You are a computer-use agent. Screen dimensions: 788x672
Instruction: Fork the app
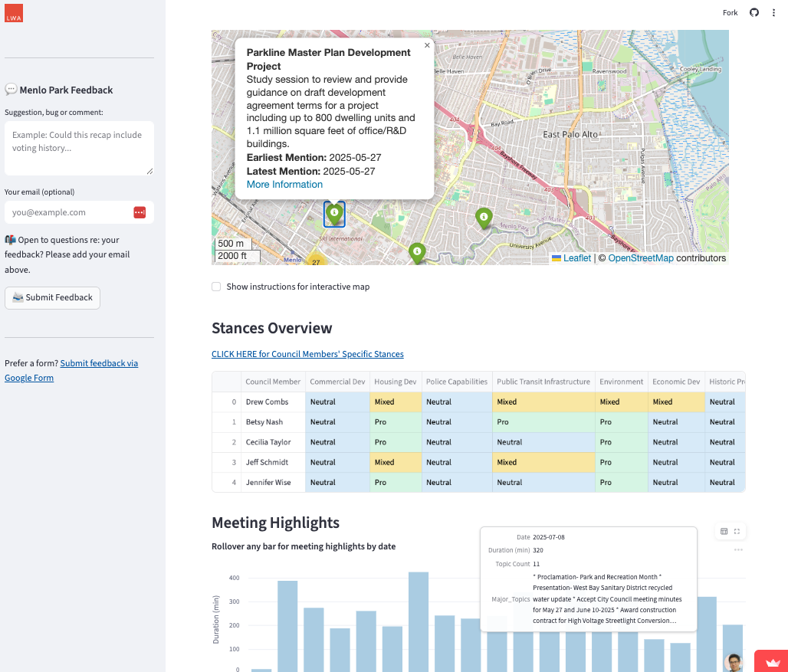click(730, 12)
